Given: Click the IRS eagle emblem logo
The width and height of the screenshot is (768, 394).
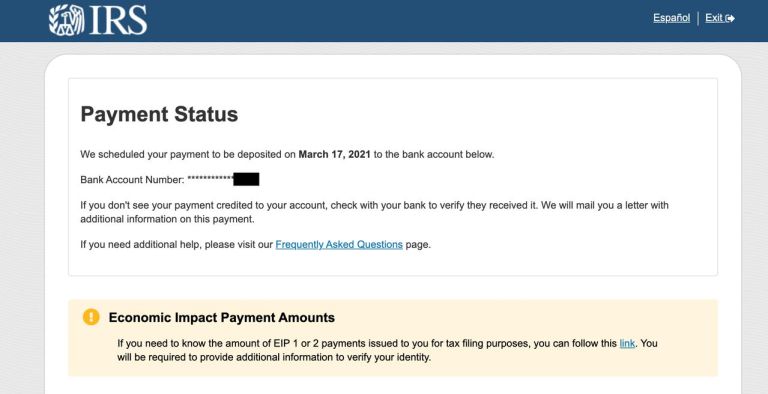Looking at the screenshot, I should 66,20.
